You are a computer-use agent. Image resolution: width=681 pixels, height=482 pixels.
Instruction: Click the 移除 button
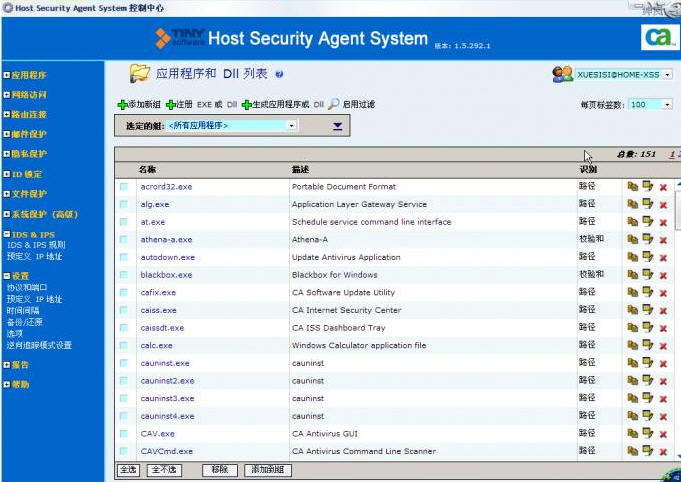click(220, 470)
